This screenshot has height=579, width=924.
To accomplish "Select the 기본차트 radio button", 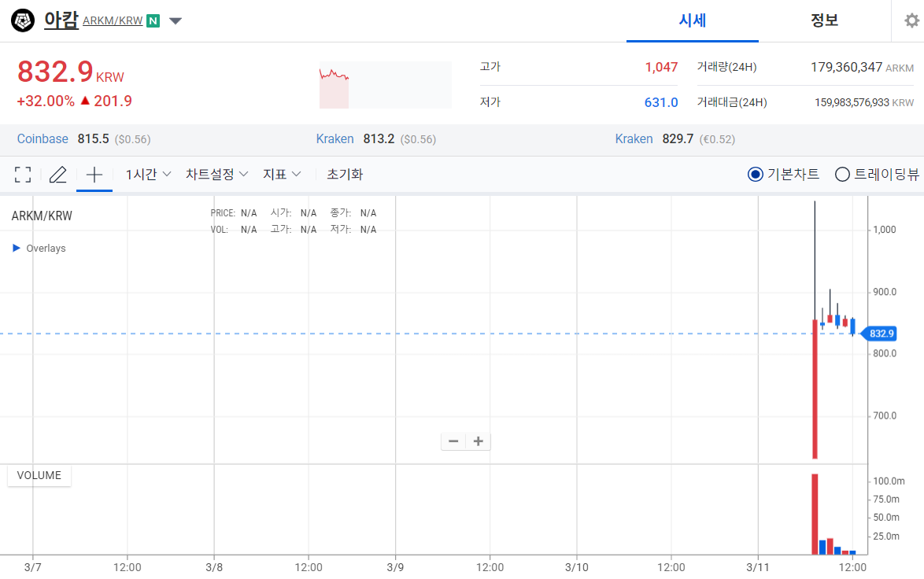I will pyautogui.click(x=755, y=175).
